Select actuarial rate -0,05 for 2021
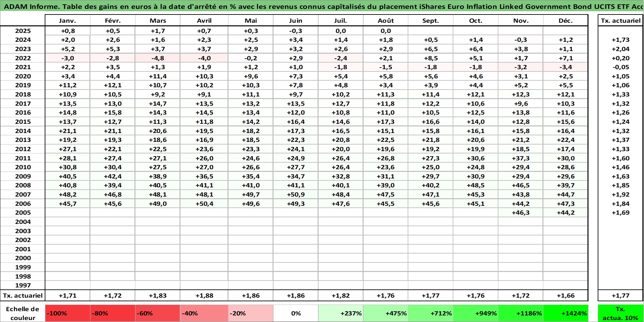 click(x=621, y=67)
